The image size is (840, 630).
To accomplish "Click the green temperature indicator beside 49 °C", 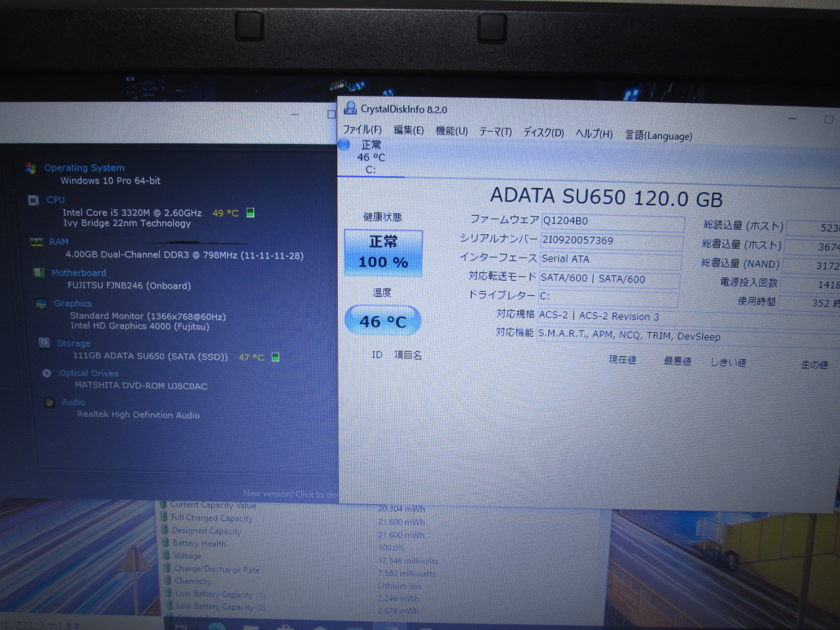I will click(x=250, y=213).
